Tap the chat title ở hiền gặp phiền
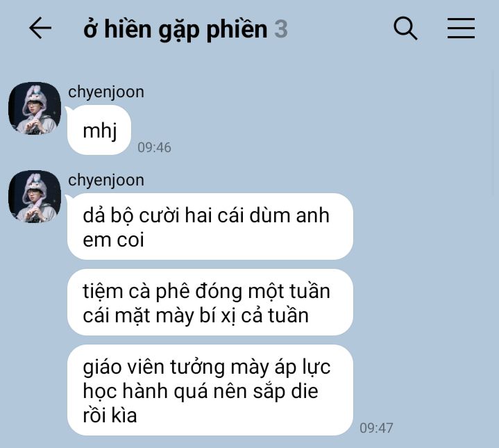499x448 pixels. [x=175, y=30]
